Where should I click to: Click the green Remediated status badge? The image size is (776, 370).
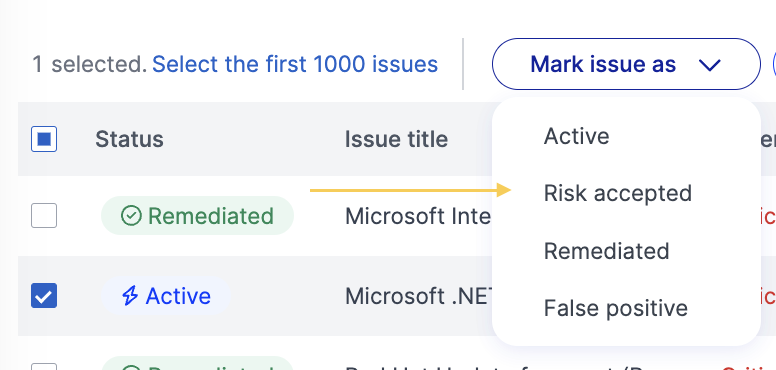point(197,216)
